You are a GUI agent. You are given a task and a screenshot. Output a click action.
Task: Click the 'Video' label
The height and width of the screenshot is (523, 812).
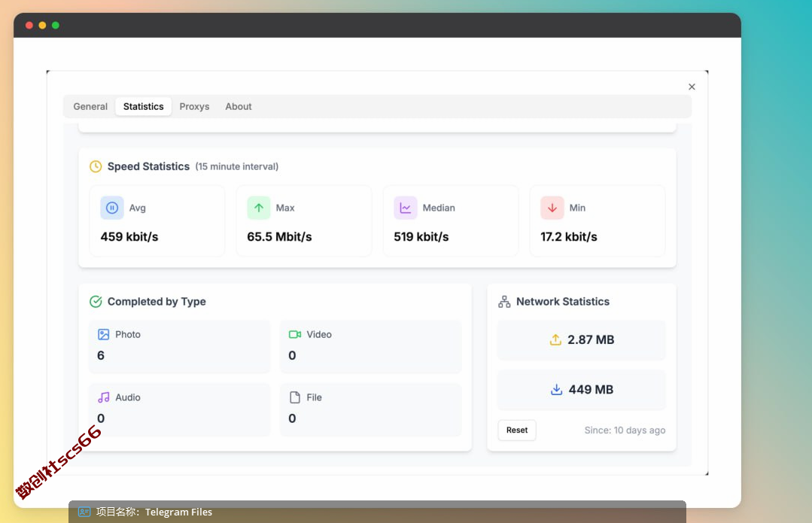(x=319, y=335)
